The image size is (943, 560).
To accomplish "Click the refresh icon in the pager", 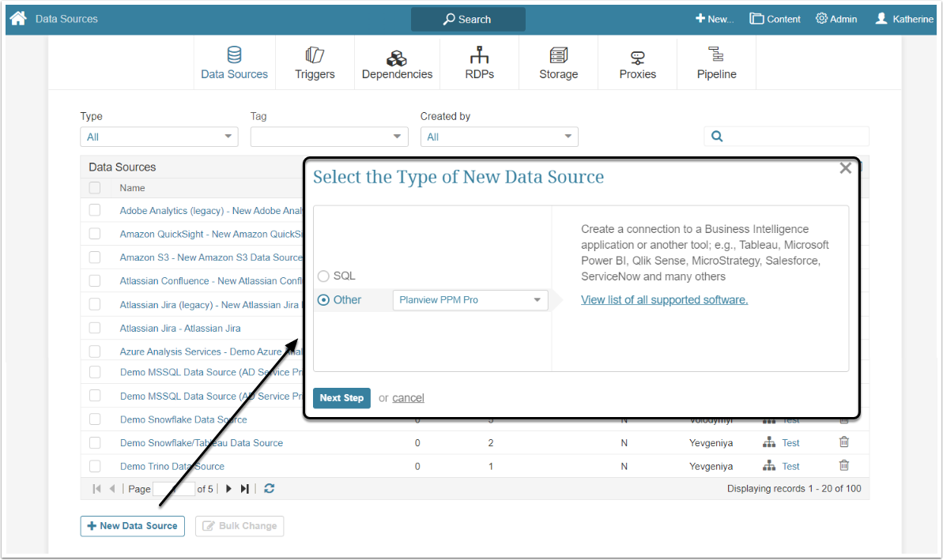I will 270,489.
